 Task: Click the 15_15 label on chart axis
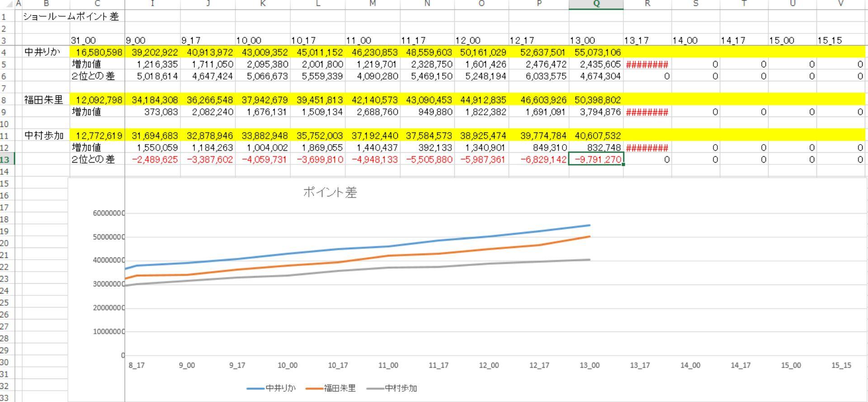(841, 365)
